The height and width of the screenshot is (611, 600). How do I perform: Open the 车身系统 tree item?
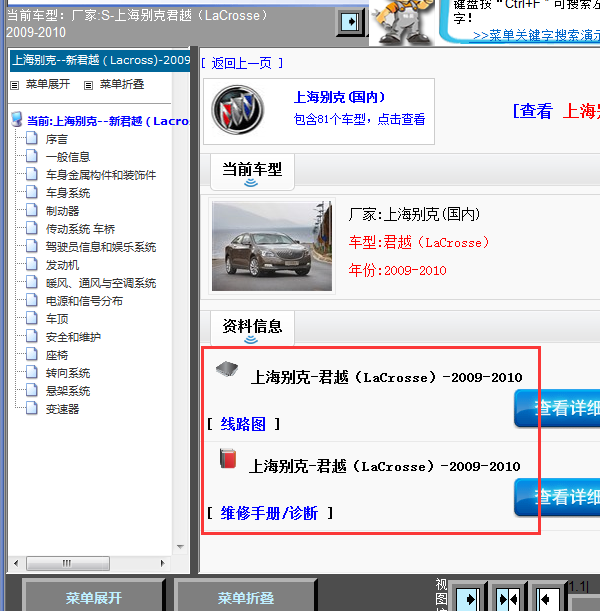(x=68, y=193)
